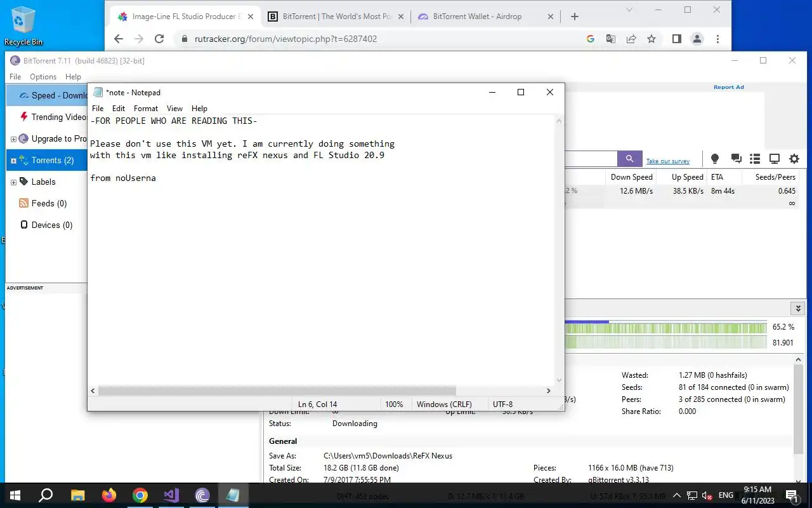Select Speed - Download item in sidebar
Viewport: 812px width, 508px height.
46,95
